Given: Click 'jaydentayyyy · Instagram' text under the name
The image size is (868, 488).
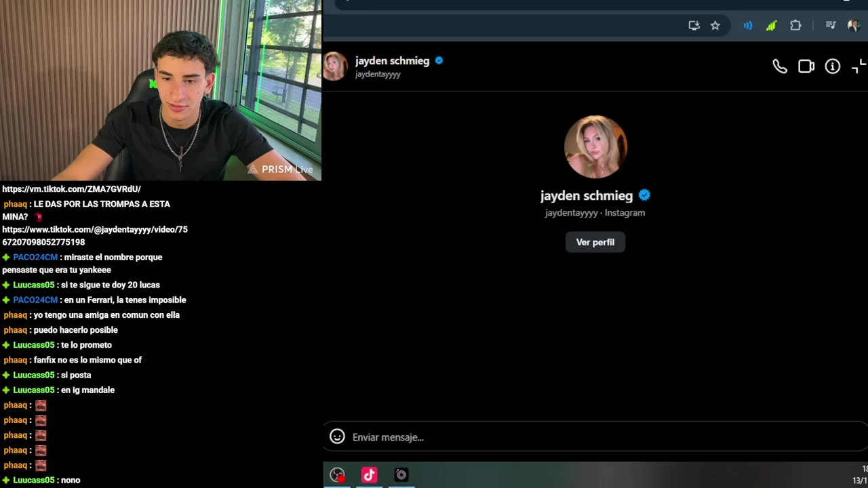Looking at the screenshot, I should click(595, 213).
